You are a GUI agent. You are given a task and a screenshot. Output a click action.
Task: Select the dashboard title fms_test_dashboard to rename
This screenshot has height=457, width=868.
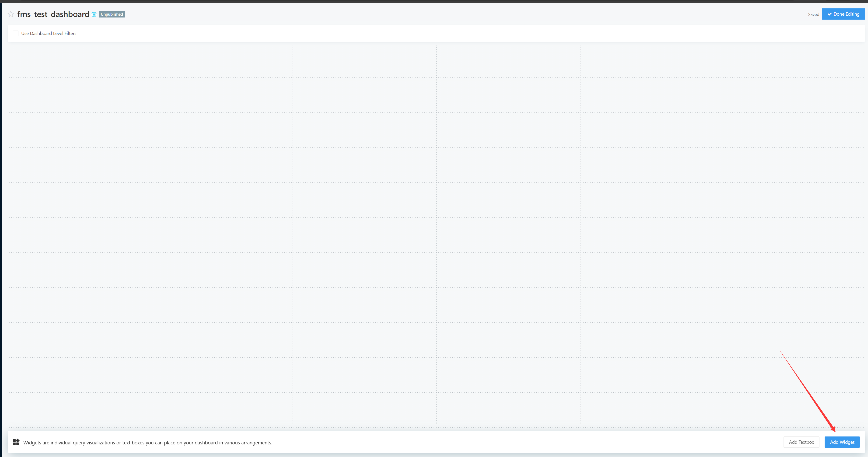point(53,14)
